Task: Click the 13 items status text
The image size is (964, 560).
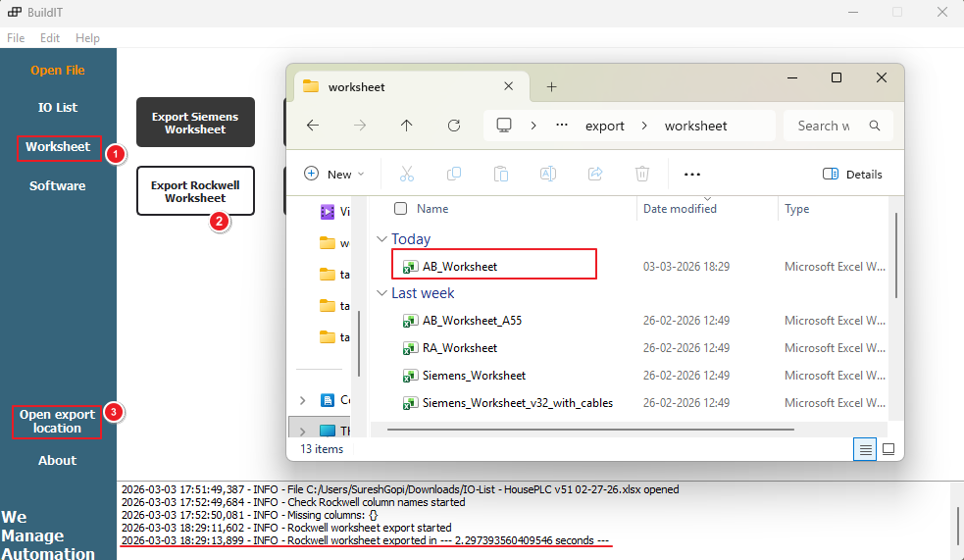Action: [x=322, y=449]
